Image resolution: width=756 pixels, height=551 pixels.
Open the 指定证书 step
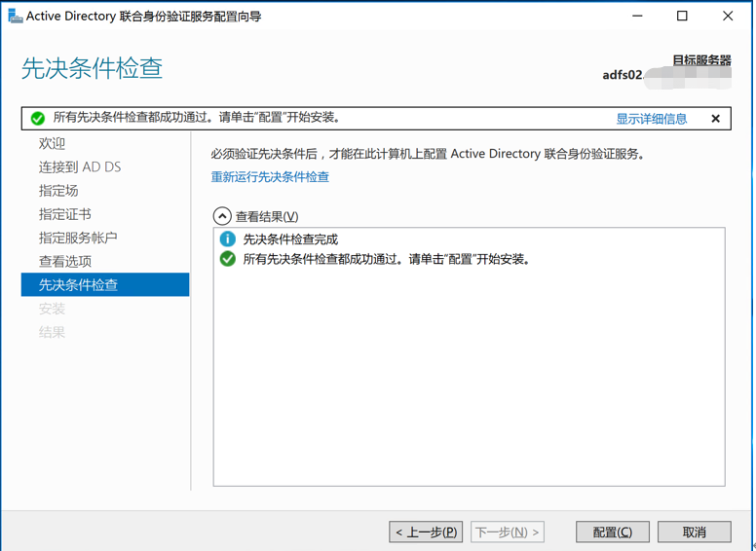coord(65,214)
